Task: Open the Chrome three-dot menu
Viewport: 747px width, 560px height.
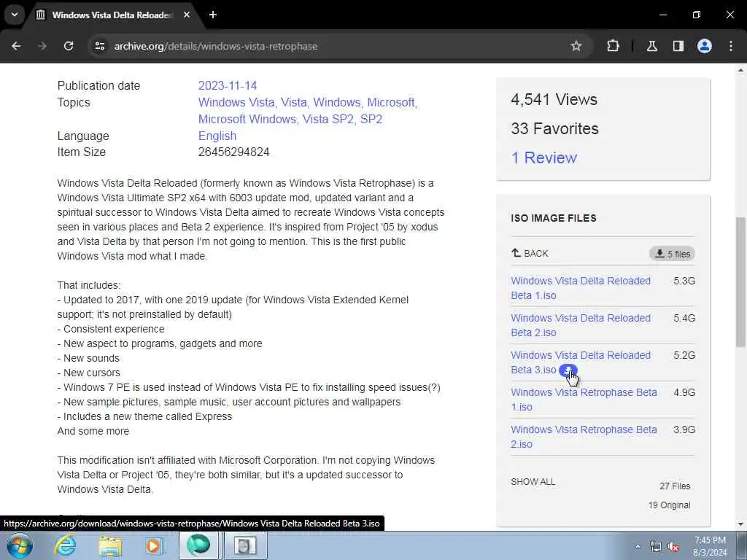Action: pos(731,46)
